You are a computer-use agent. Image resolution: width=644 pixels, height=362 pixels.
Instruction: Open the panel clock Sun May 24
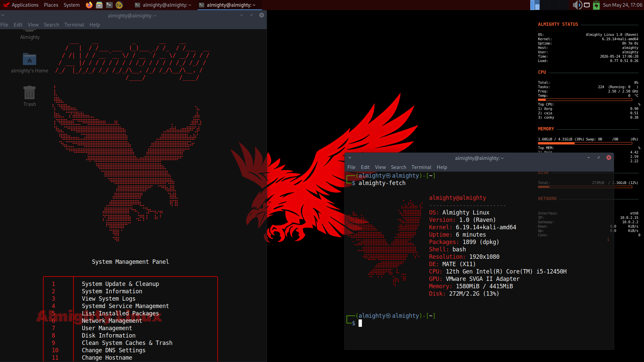coord(623,5)
